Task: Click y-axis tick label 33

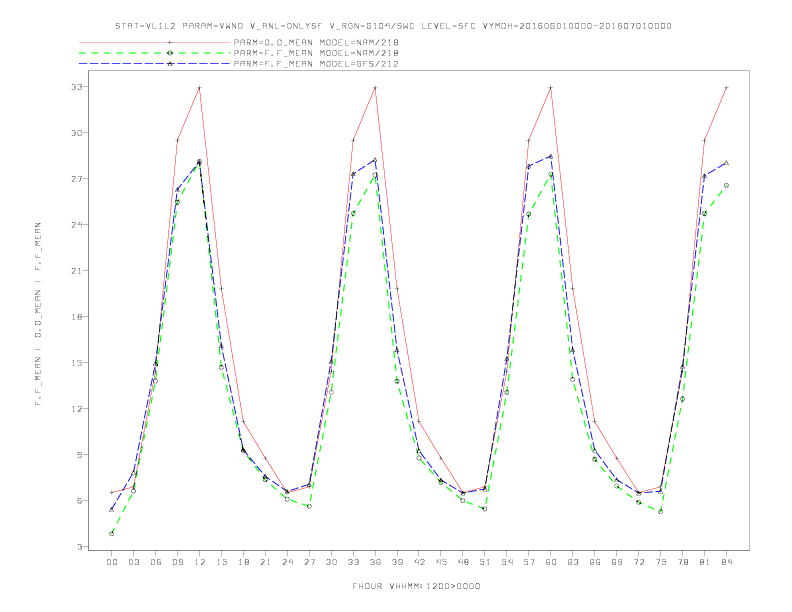Action: coord(77,87)
